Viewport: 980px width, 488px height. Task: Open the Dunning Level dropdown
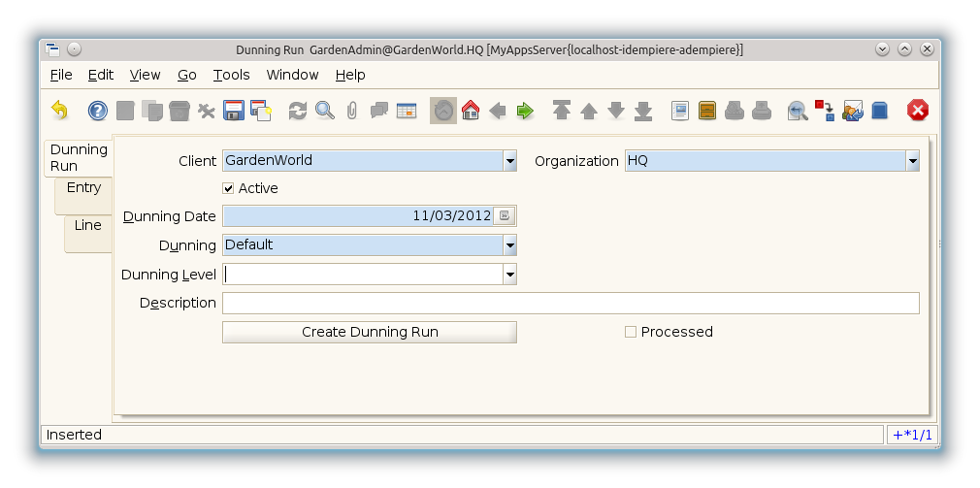click(x=509, y=275)
